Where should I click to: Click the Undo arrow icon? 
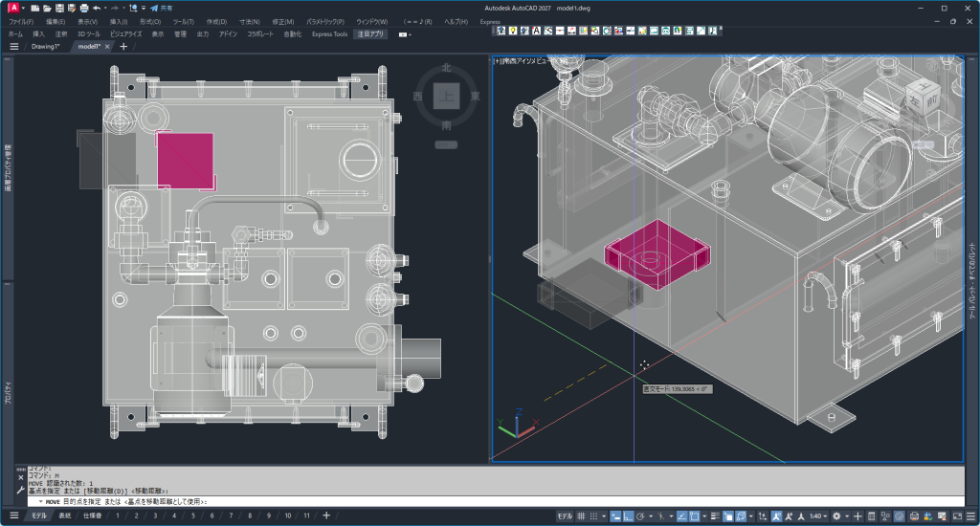(98, 8)
